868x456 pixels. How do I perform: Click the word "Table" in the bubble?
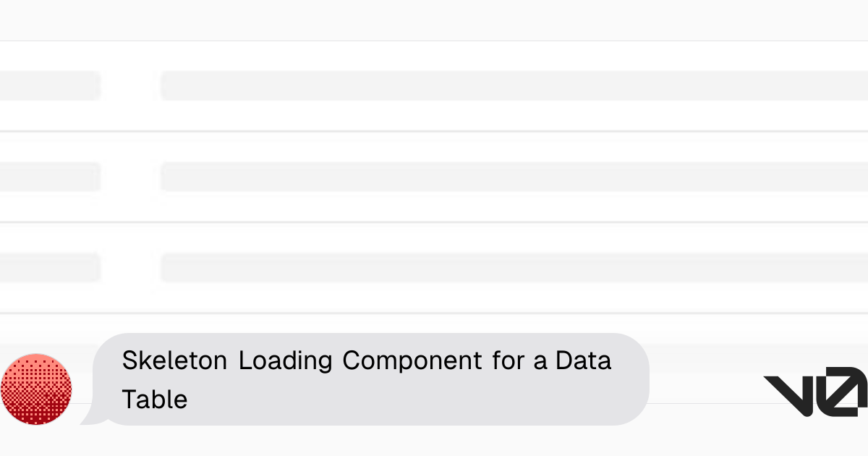tap(154, 399)
